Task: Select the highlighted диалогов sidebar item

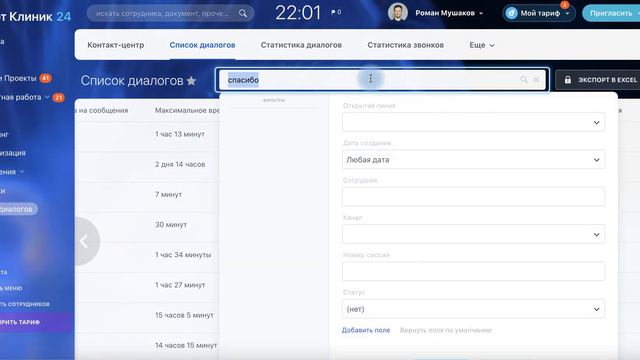Action: [18, 209]
